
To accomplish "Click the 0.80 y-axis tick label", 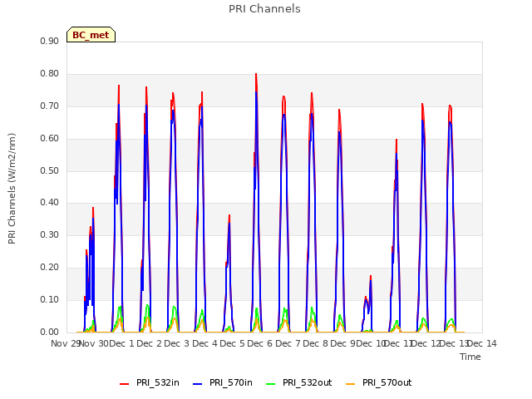I will click(x=50, y=74).
